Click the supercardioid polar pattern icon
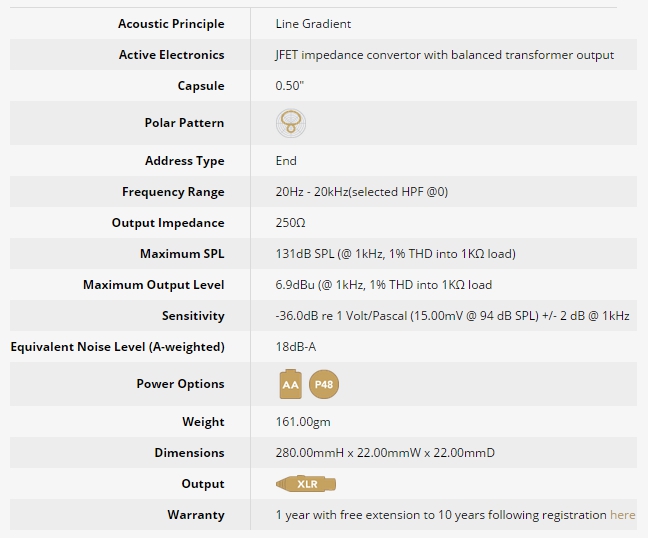The height and width of the screenshot is (538, 648). [291, 123]
